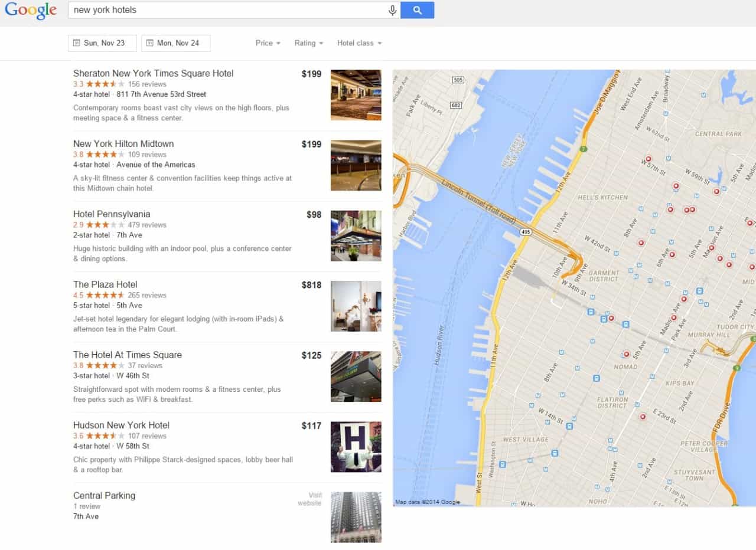Click the 495 highway shield on the map

(526, 232)
